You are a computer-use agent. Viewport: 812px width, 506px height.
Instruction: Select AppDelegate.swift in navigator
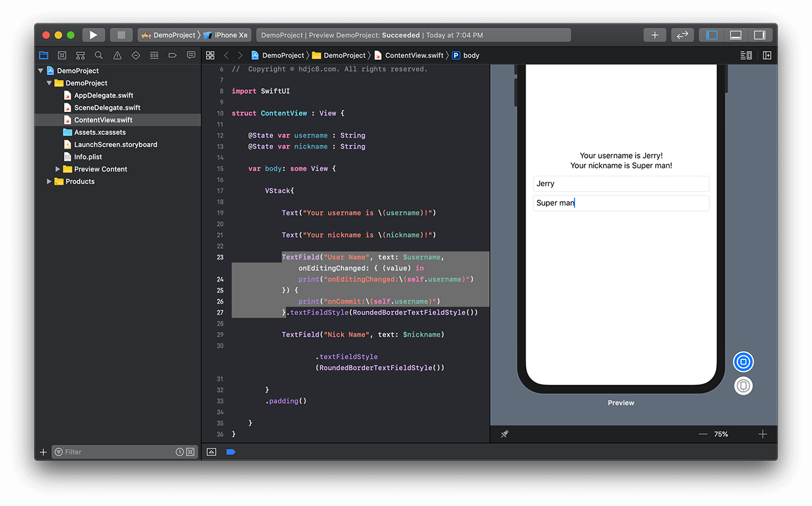(103, 95)
